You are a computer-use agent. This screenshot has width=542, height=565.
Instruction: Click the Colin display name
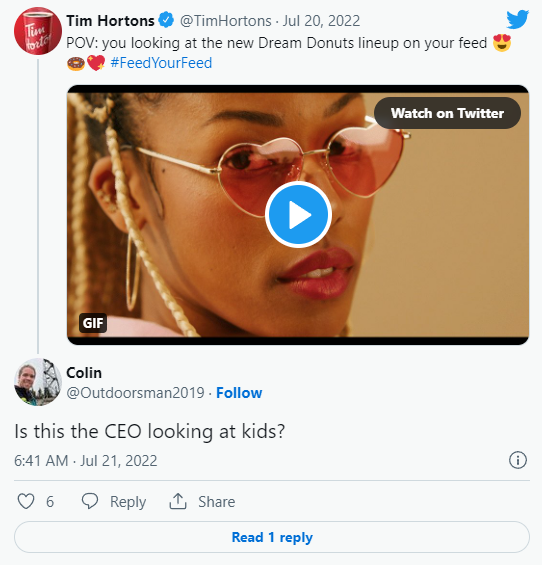(x=84, y=373)
